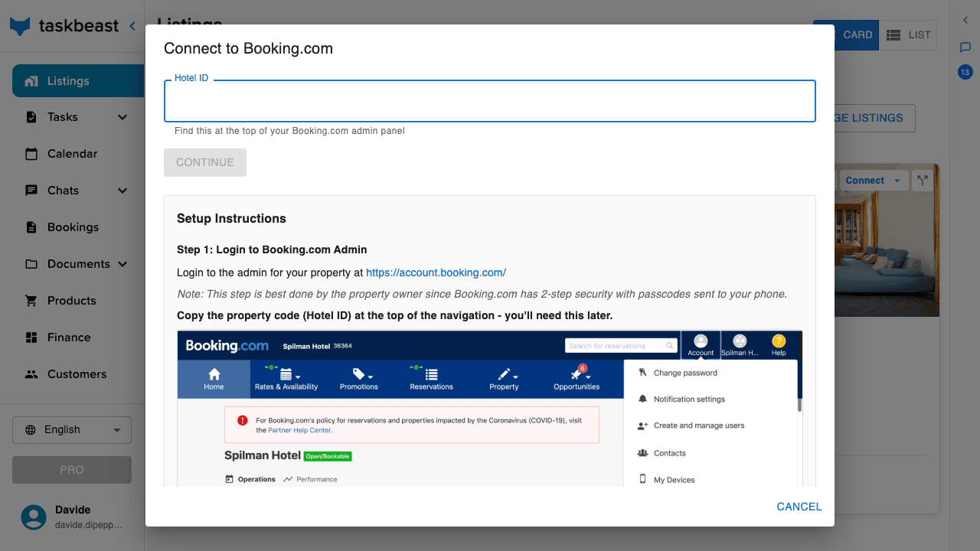980x551 pixels.
Task: Collapse right panel with top chevron
Action: click(965, 21)
